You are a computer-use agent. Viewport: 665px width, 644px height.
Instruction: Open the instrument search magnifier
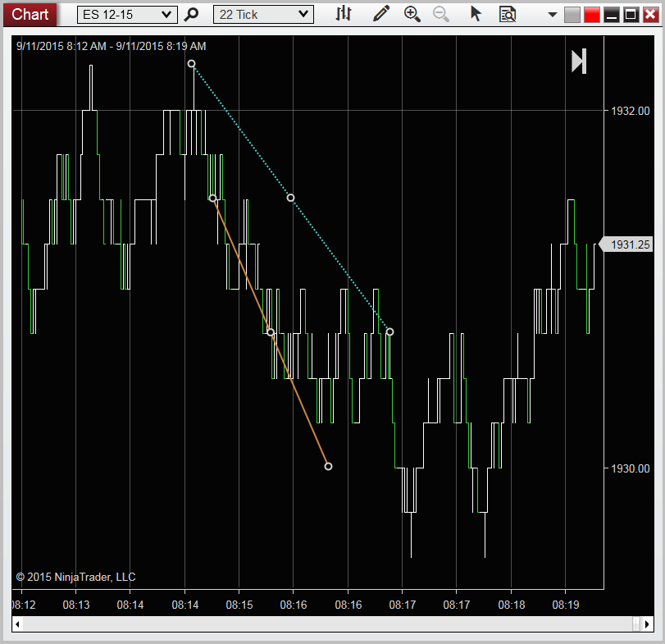tap(191, 15)
